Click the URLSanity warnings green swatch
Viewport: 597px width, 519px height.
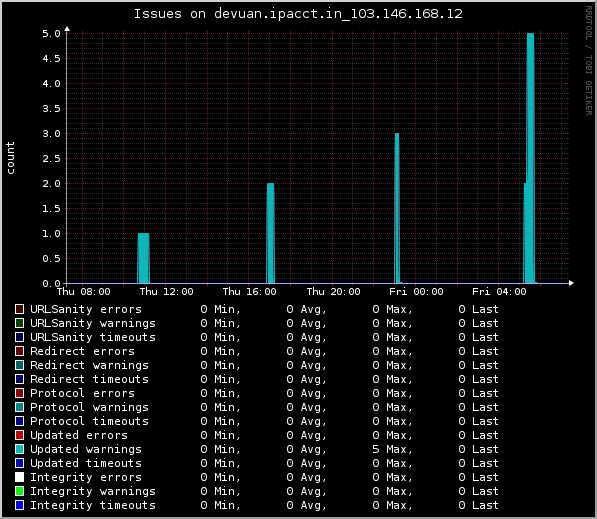[19, 323]
